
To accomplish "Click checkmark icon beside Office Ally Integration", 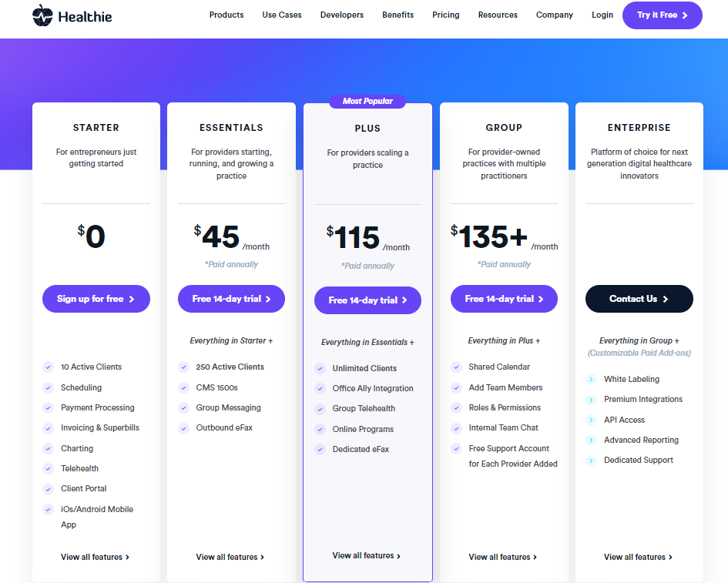I will click(x=320, y=388).
